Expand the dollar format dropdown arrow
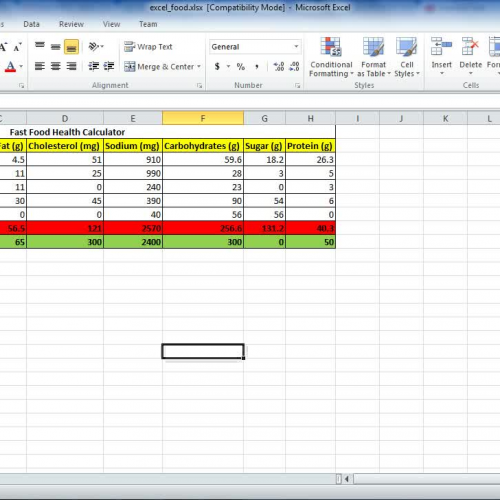Screen dimensions: 500x500 point(228,66)
